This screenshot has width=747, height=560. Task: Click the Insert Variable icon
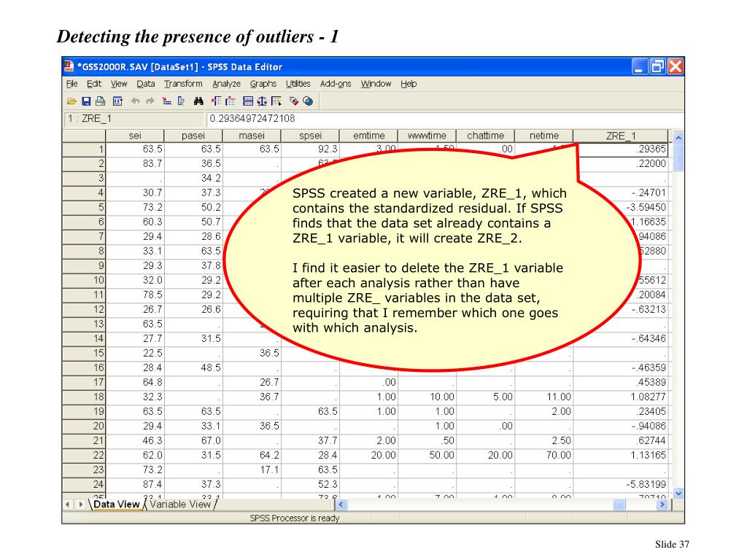click(231, 101)
